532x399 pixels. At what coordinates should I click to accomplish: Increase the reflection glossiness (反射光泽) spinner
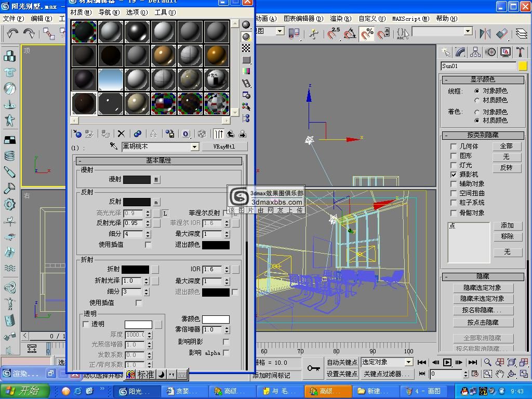point(148,221)
